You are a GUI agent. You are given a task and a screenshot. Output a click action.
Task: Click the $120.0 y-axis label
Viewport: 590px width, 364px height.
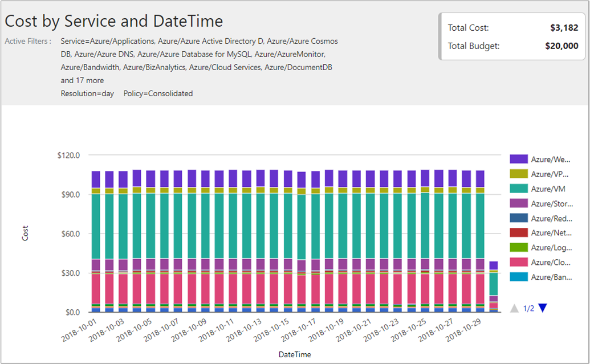click(68, 156)
